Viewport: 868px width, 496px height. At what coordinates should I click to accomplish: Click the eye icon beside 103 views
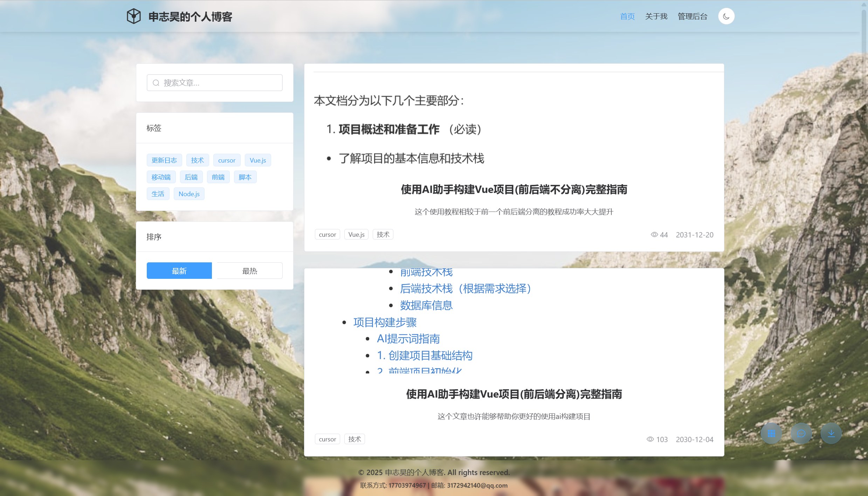[650, 439]
